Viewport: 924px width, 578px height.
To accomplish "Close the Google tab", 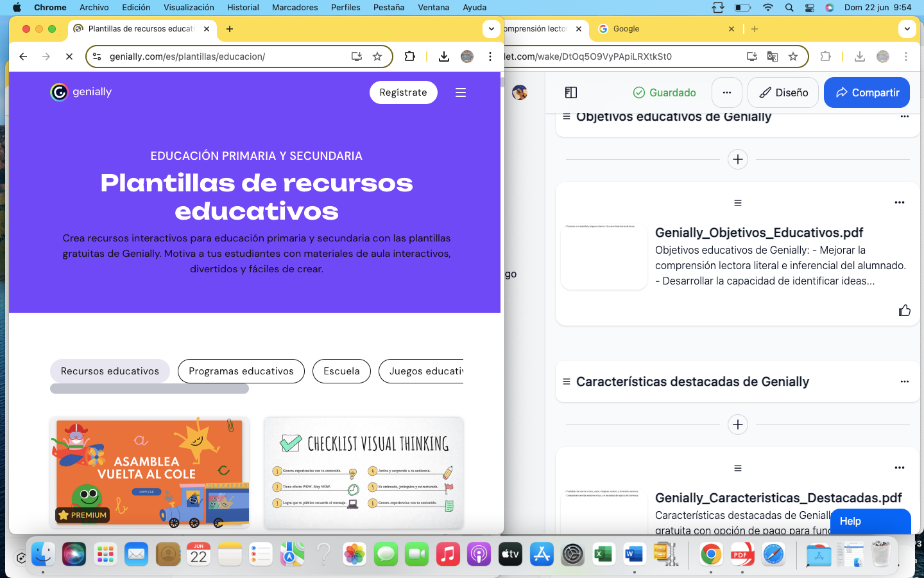I will pos(732,29).
